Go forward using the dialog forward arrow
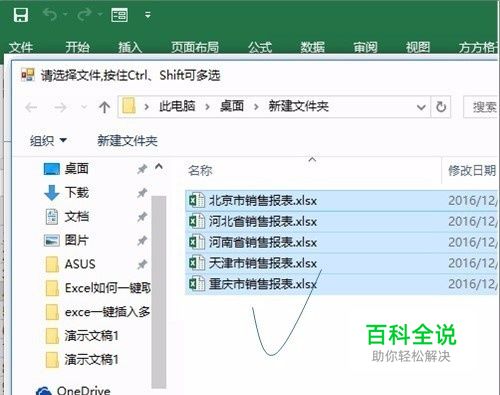Viewport: 500px width, 395px height. click(60, 107)
